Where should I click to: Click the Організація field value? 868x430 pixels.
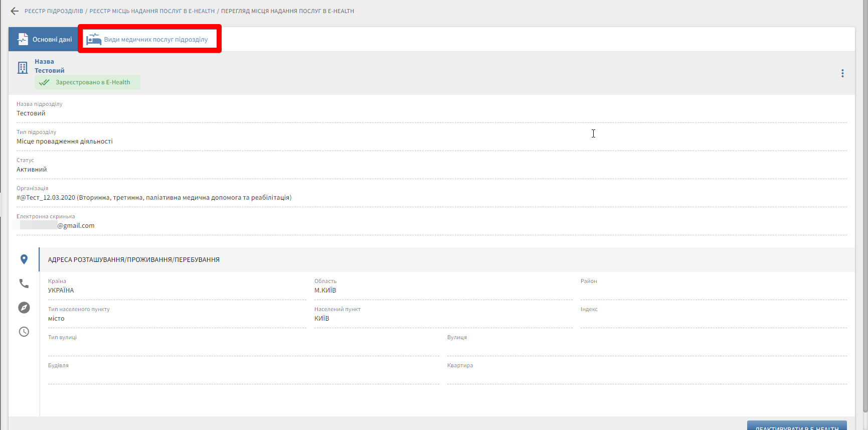pyautogui.click(x=154, y=198)
